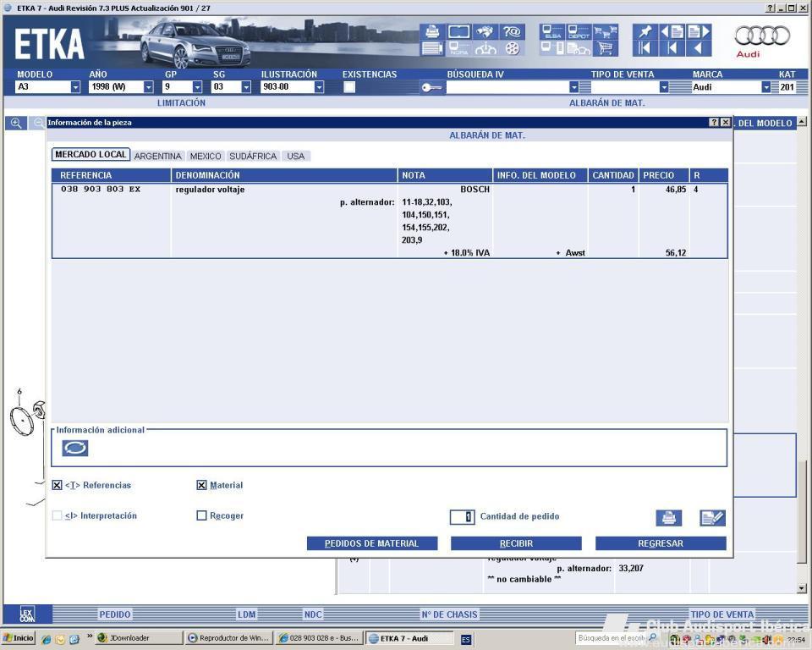Click the Cantidad de pedido input field
Screen dimensions: 812x650
(462, 517)
